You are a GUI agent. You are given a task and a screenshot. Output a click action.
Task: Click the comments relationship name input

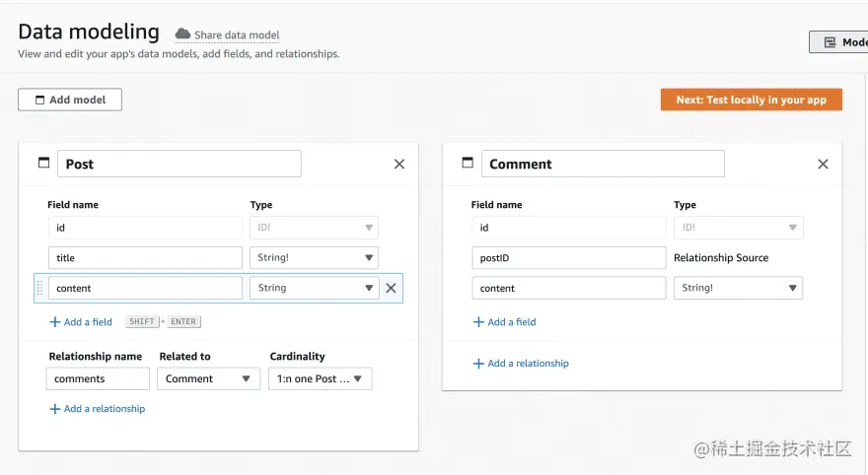98,378
